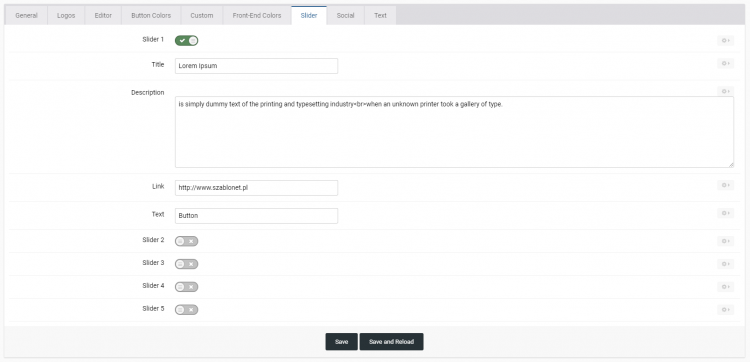Focus the Link field with szablonet URL
750x362 pixels.
tap(256, 188)
